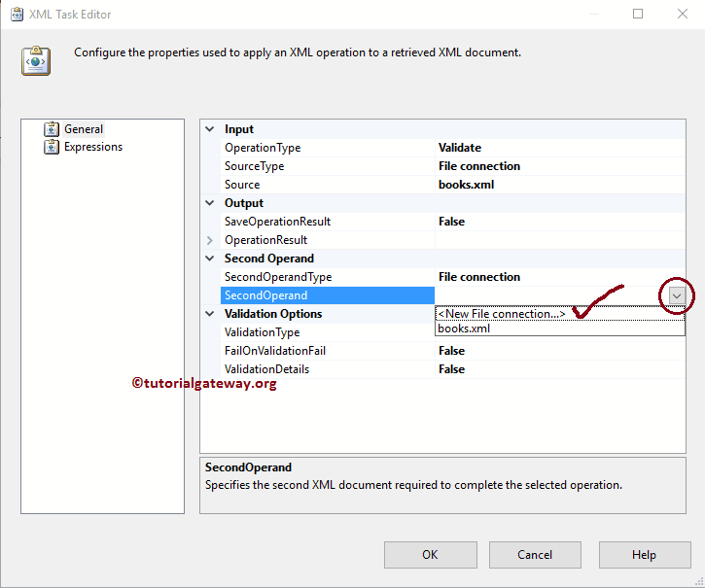This screenshot has height=588, width=705.
Task: Maximize the XML Task Editor window
Action: tap(638, 14)
